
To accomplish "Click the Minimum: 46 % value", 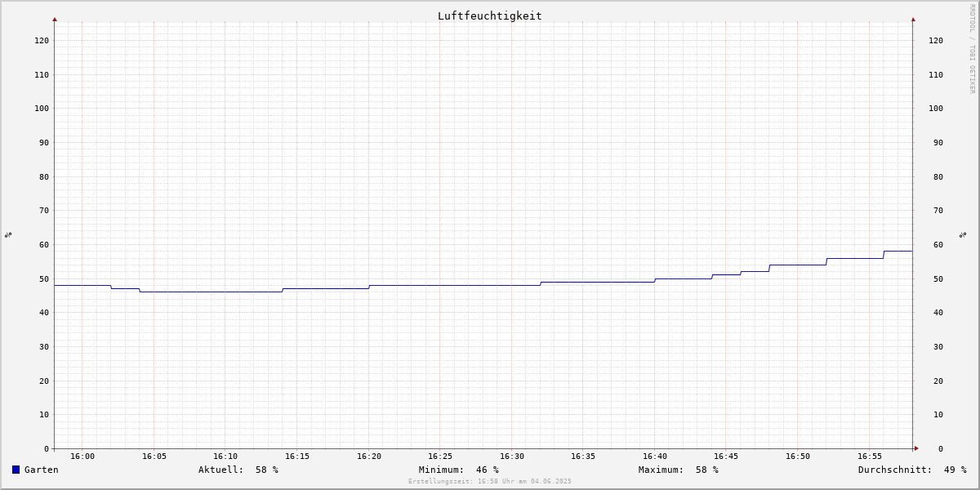I will click(459, 470).
